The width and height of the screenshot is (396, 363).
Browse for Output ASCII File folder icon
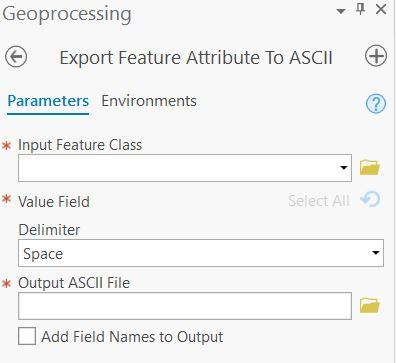pos(370,305)
